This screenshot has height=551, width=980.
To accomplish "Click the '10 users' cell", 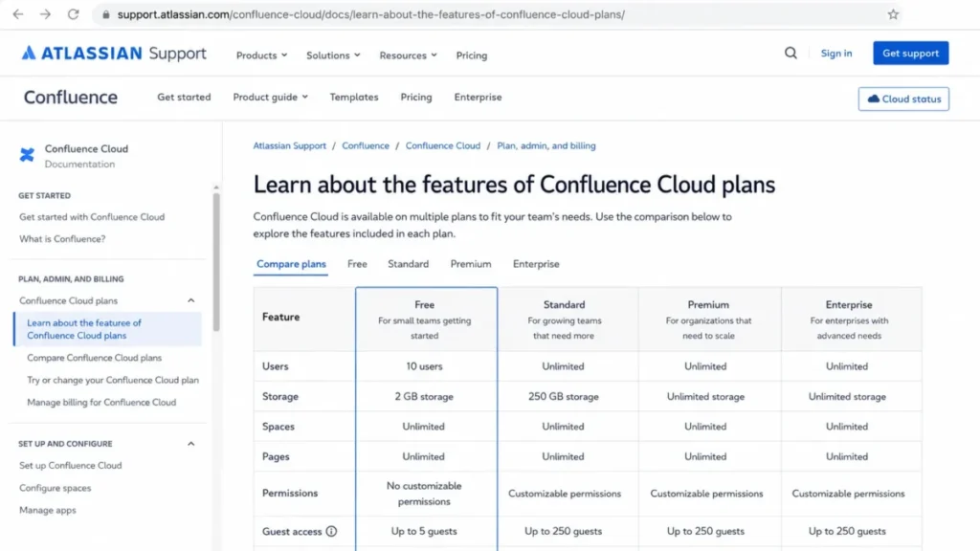I will [424, 366].
